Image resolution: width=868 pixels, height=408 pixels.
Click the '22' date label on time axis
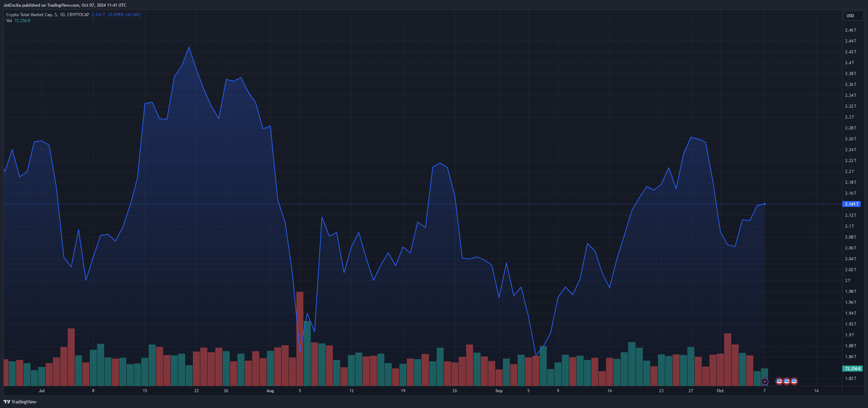pyautogui.click(x=196, y=391)
